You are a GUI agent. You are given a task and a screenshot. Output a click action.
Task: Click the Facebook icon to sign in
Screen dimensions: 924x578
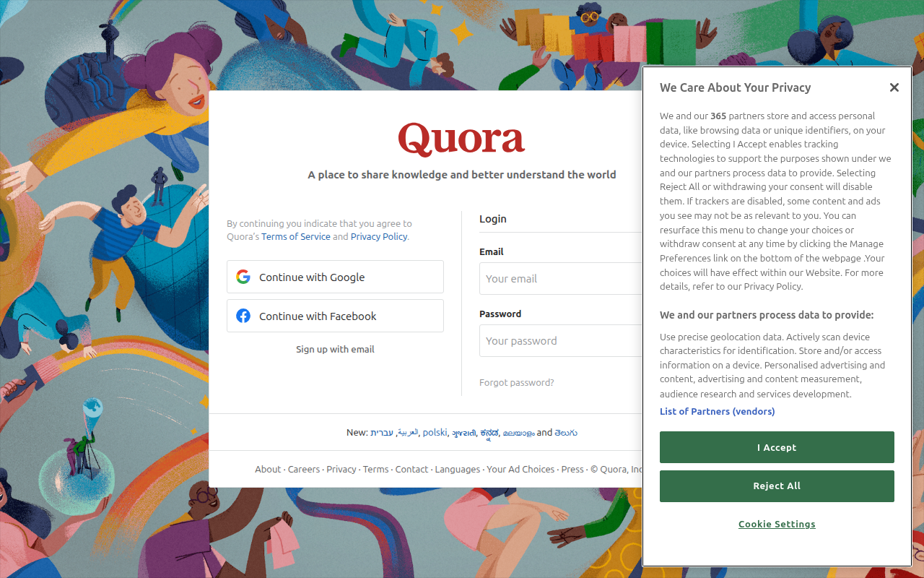[243, 316]
